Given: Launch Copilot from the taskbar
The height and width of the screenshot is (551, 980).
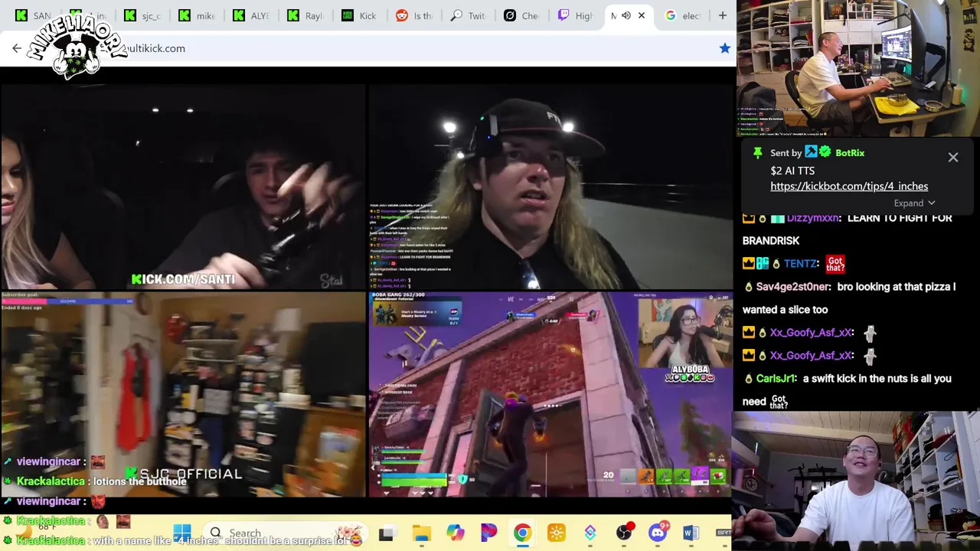Looking at the screenshot, I should pos(456,533).
